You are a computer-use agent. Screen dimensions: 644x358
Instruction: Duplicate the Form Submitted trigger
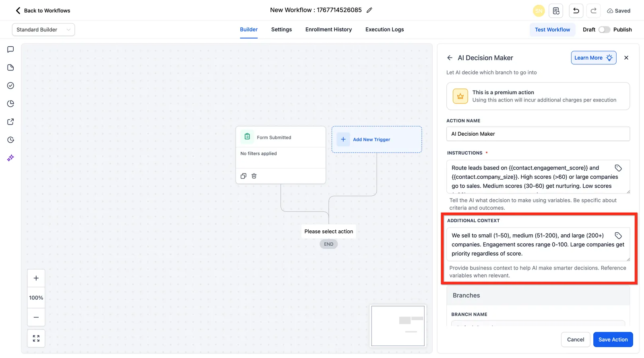coord(244,176)
